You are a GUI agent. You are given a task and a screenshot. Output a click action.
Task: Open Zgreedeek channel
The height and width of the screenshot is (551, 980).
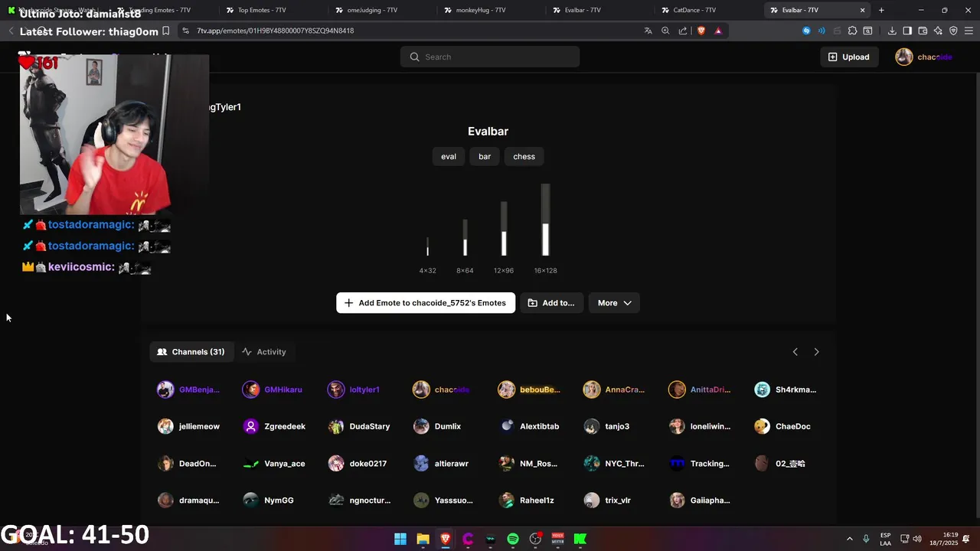click(x=274, y=426)
